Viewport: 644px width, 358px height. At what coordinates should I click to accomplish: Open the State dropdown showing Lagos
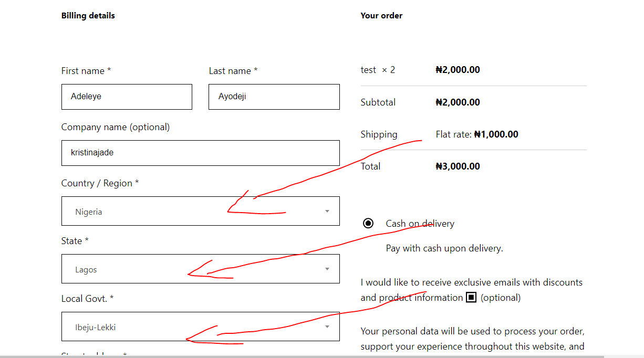coord(201,269)
